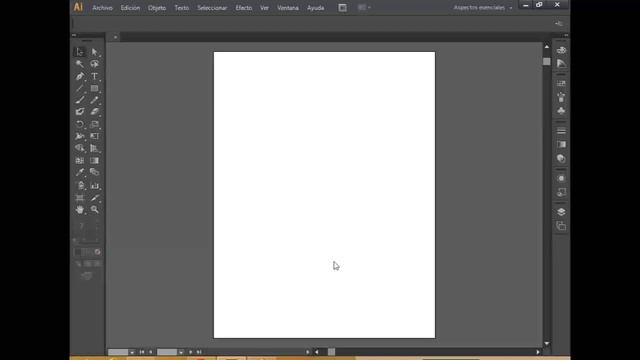640x360 pixels.
Task: Select the Type tool
Action: pyautogui.click(x=94, y=76)
